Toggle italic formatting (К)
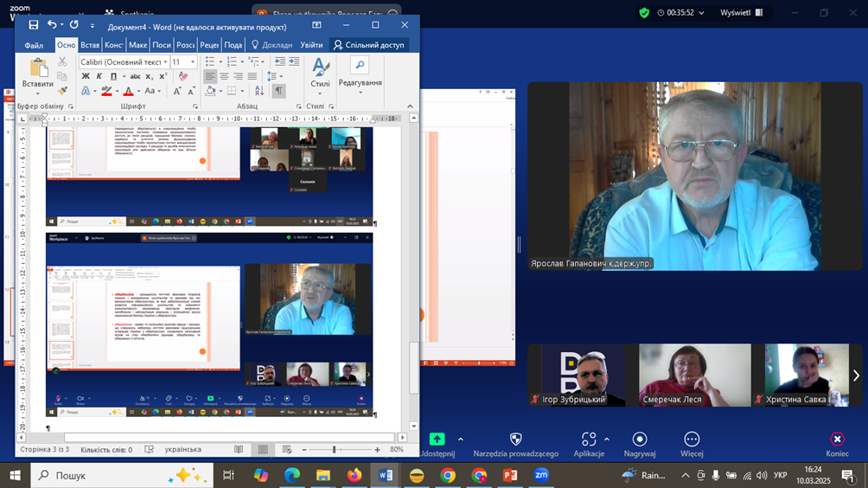 pyautogui.click(x=99, y=76)
